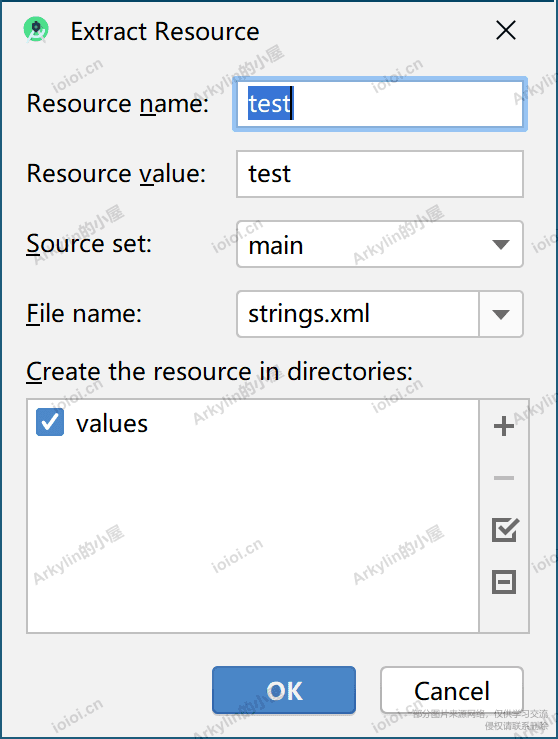The image size is (558, 739).
Task: Click the Resource value input field
Action: pyautogui.click(x=380, y=174)
